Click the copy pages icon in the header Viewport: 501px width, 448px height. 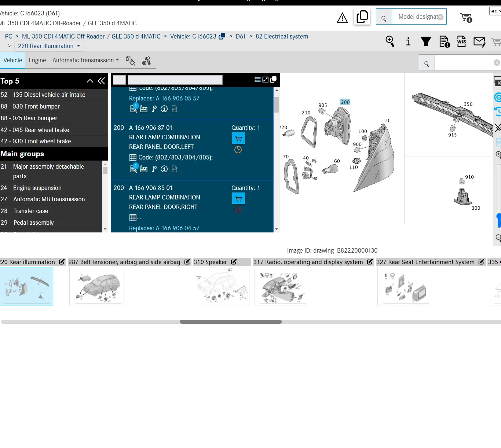tap(362, 17)
